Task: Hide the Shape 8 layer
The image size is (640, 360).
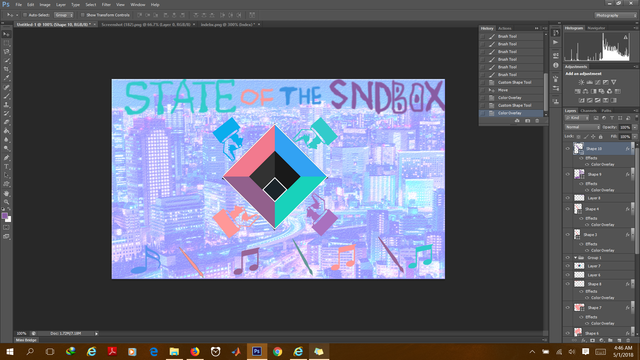Action: click(567, 284)
